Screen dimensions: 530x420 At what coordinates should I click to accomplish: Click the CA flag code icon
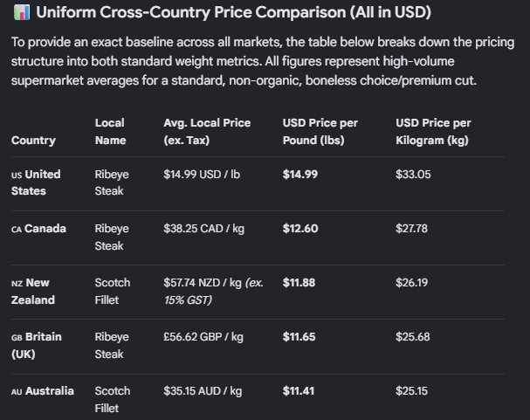(x=17, y=230)
